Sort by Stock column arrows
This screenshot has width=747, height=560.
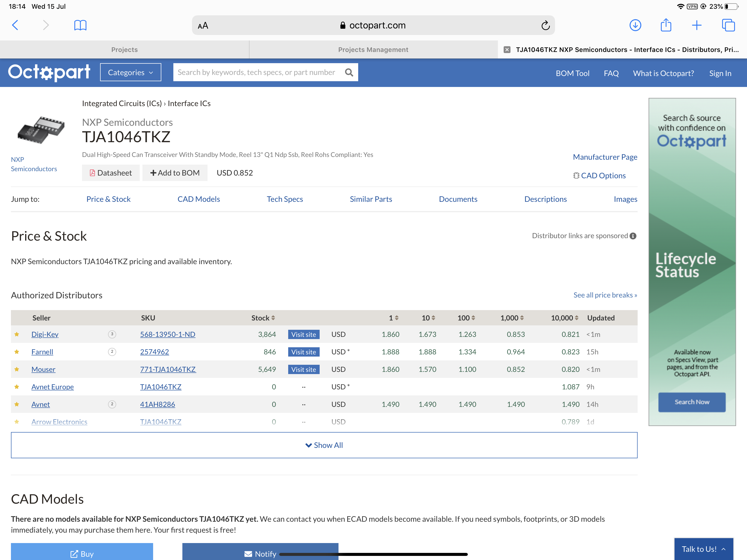(273, 318)
